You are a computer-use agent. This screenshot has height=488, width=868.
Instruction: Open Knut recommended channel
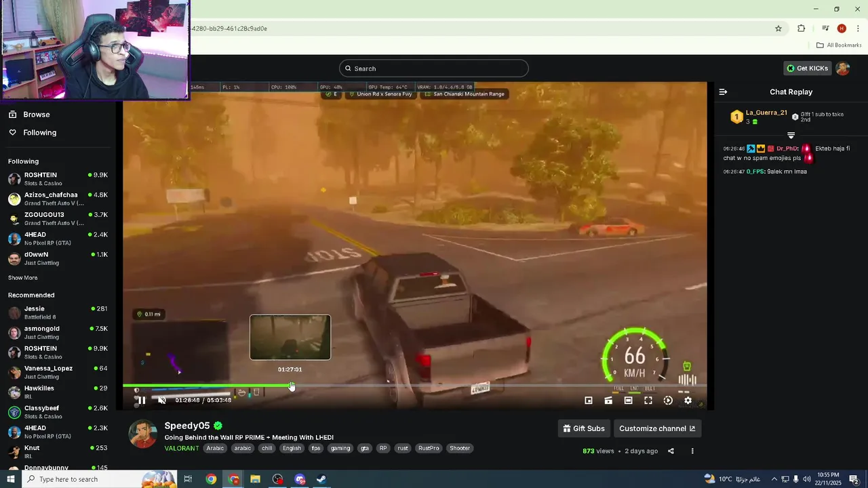[58, 451]
